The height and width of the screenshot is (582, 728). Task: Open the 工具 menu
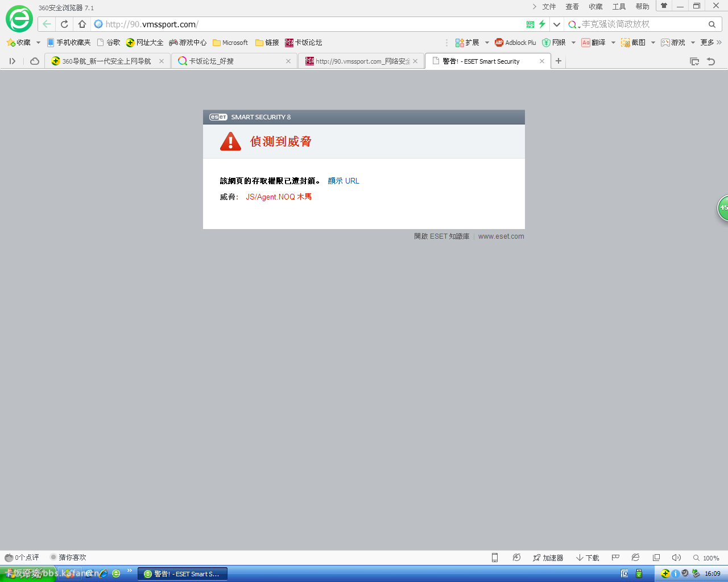point(619,6)
